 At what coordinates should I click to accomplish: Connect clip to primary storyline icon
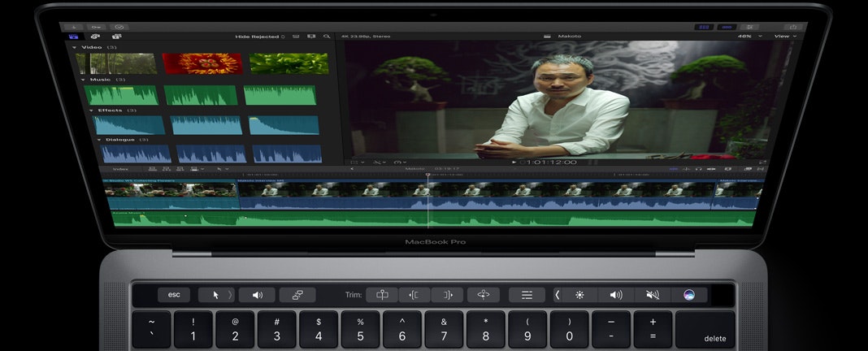pos(152,169)
